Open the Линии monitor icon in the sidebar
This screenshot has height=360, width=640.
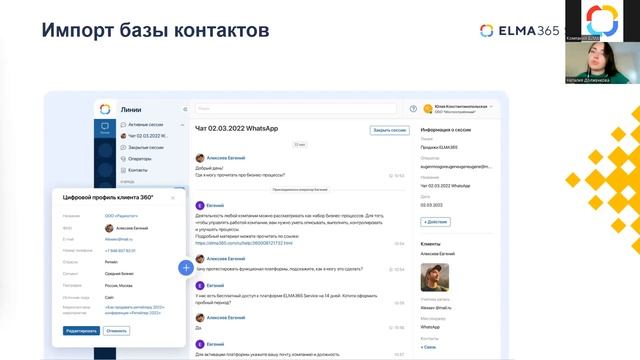105,128
